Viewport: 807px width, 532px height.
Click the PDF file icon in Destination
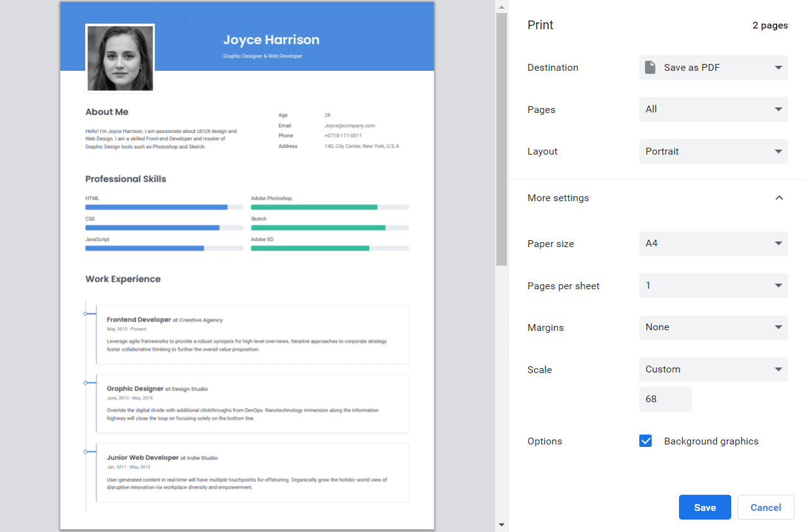(650, 68)
